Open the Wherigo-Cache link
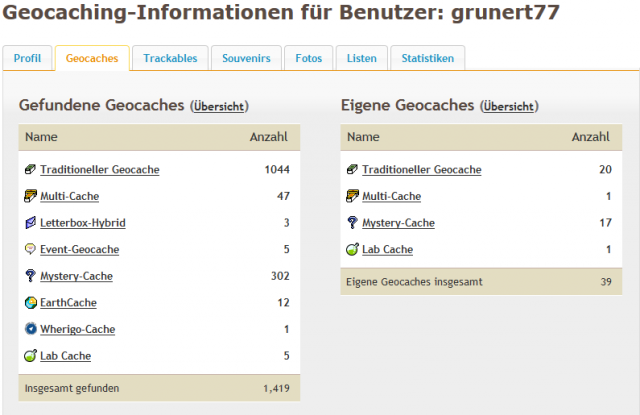The height and width of the screenshot is (415, 640). coord(78,329)
